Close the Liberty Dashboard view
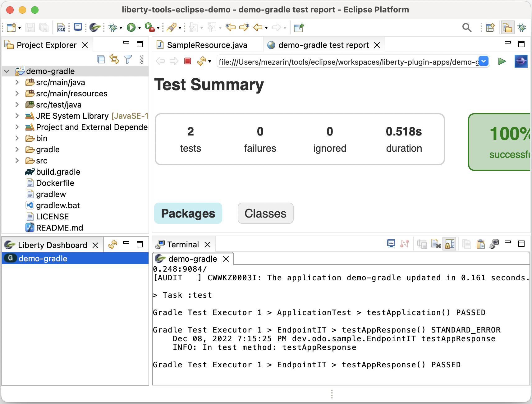 coord(95,245)
